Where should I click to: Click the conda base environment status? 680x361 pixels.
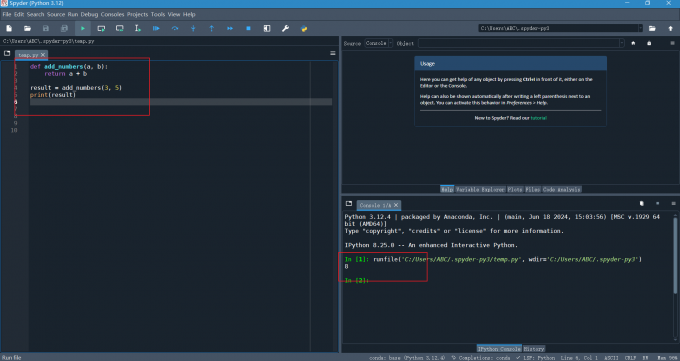click(407, 358)
